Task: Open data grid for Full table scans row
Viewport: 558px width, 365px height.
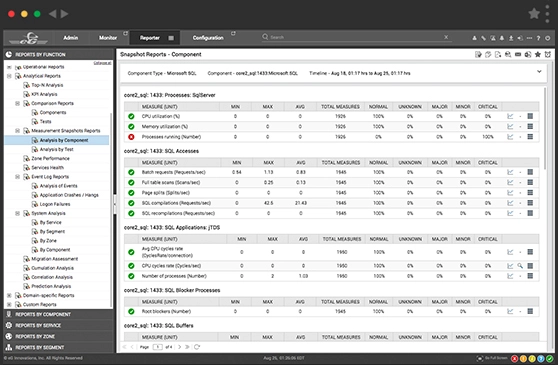Action: click(x=530, y=182)
